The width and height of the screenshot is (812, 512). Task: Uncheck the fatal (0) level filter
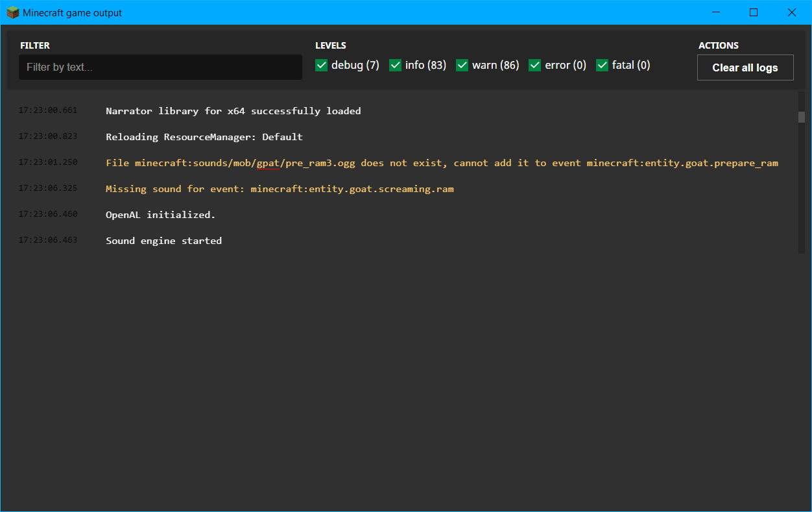602,65
